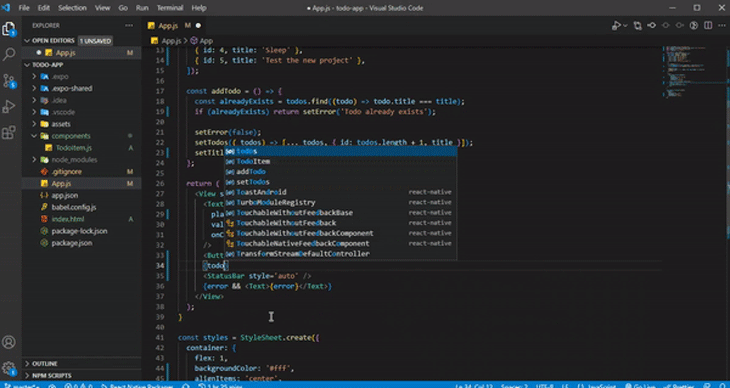Open App.js in the TODO-APP tree
This screenshot has height=388, width=730.
coord(81,184)
